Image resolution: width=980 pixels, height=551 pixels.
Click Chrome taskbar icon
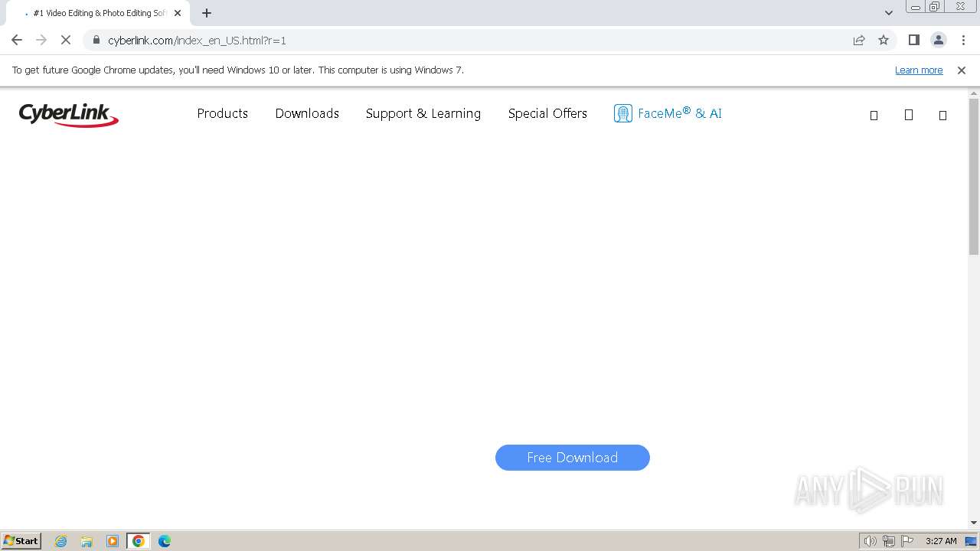tap(139, 541)
